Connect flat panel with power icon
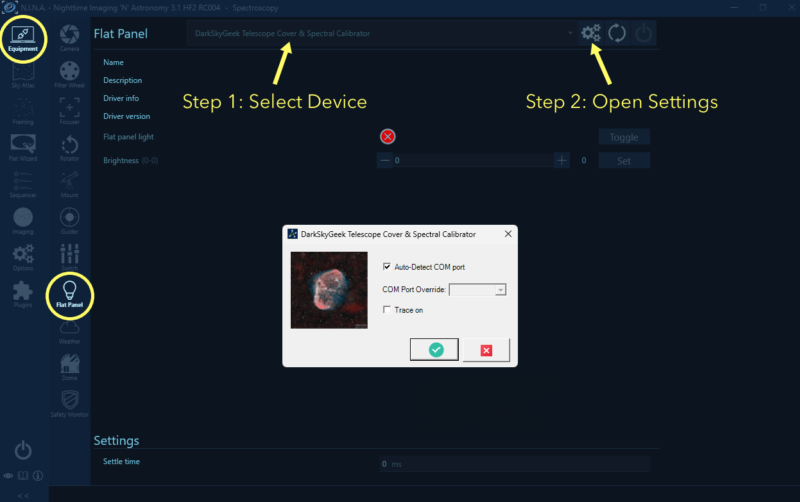Viewport: 800px width, 502px height. pos(643,33)
